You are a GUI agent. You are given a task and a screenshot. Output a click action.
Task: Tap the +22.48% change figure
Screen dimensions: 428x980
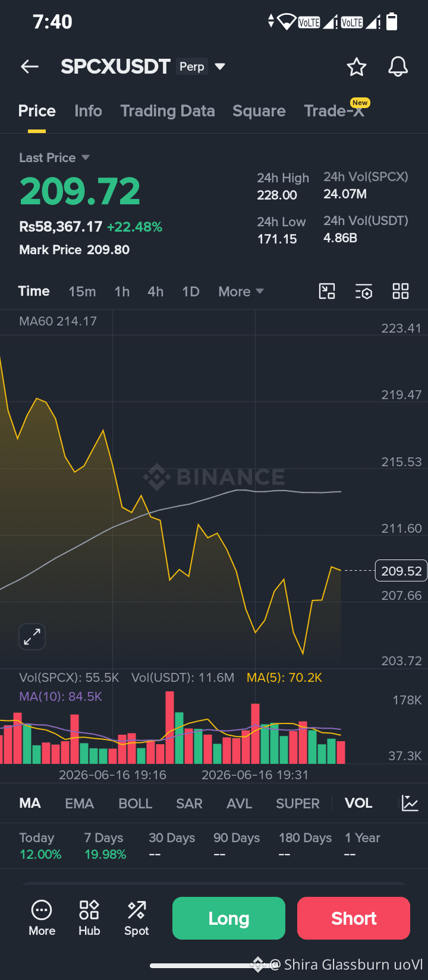[134, 227]
